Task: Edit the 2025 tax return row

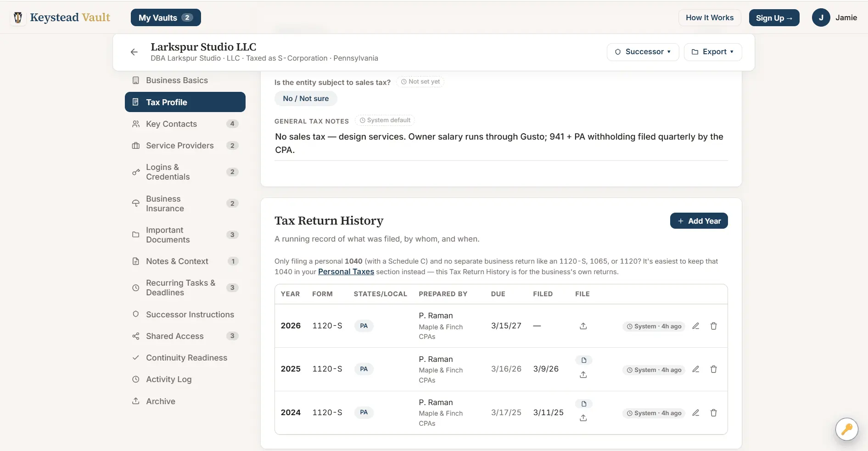Action: click(696, 369)
